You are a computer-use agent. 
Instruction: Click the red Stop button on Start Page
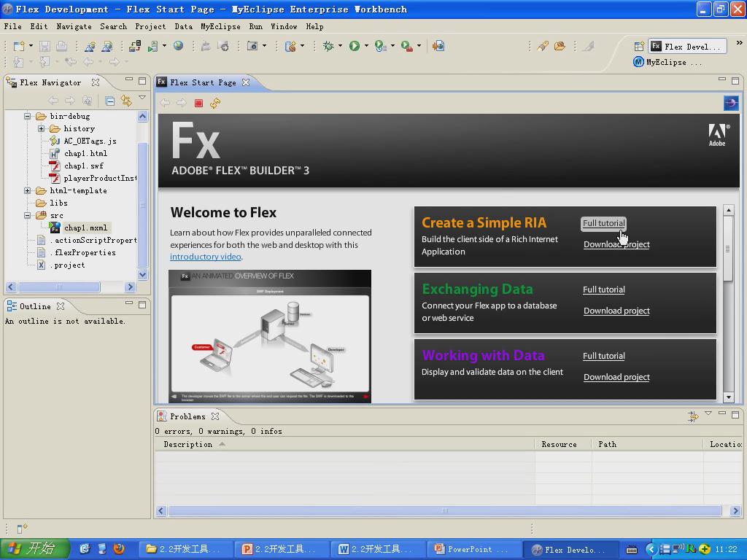click(x=198, y=103)
